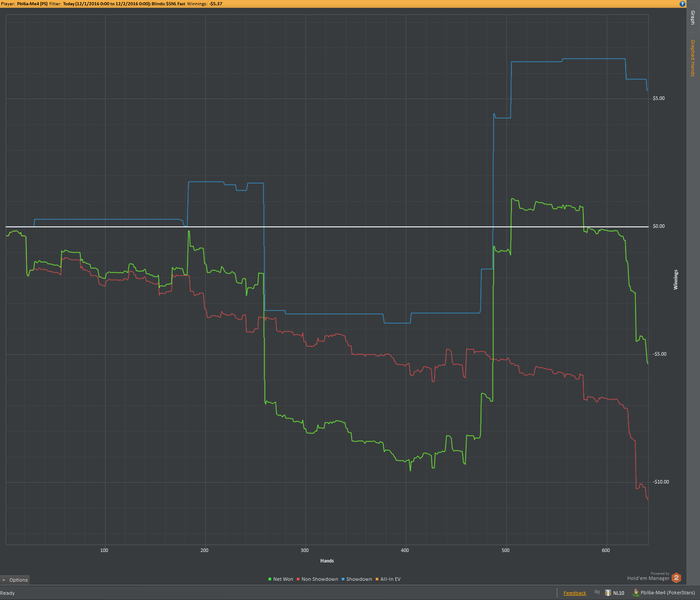This screenshot has height=600, width=700.
Task: Switch to the Graph side tab
Action: 693,18
